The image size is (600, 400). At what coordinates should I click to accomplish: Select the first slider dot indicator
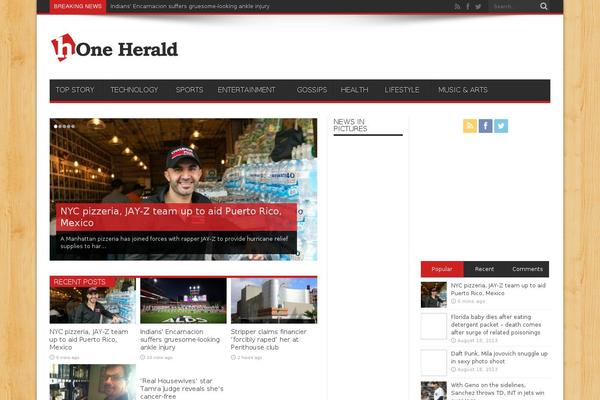(x=56, y=126)
